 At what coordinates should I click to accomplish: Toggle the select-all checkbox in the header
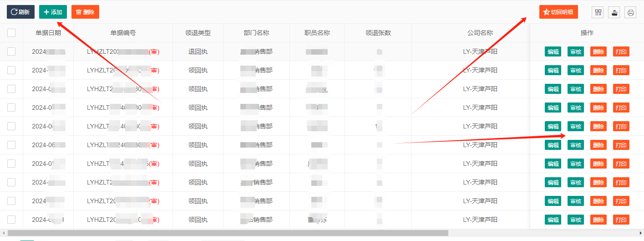click(x=11, y=33)
